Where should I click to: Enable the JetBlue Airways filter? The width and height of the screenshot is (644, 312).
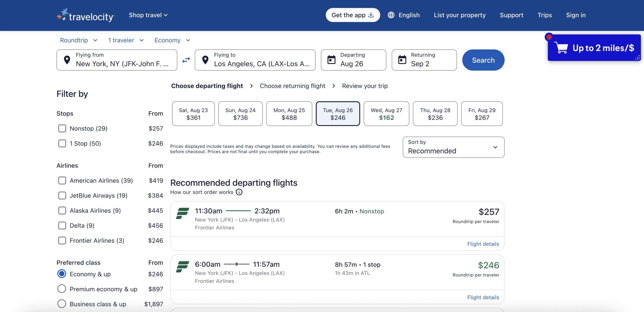coord(62,196)
